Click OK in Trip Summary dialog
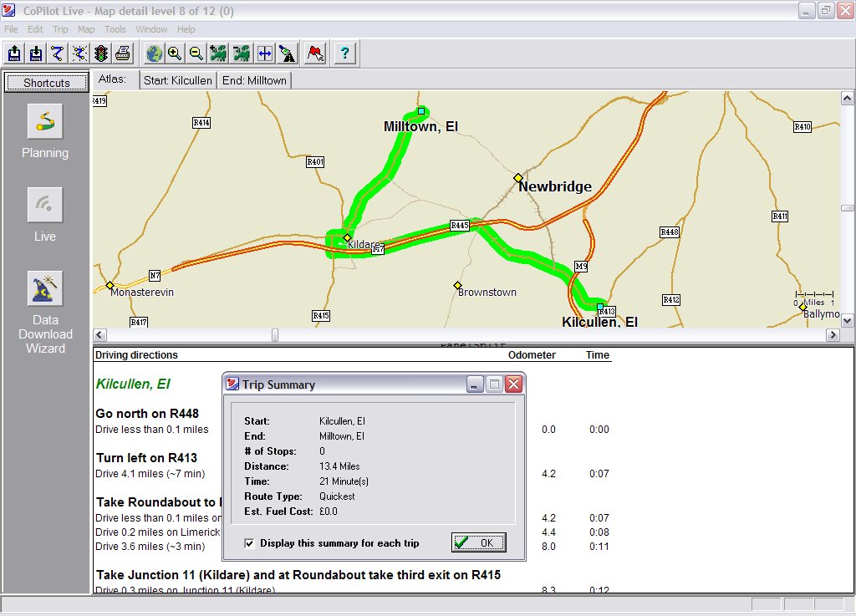This screenshot has height=616, width=856. pyautogui.click(x=479, y=543)
